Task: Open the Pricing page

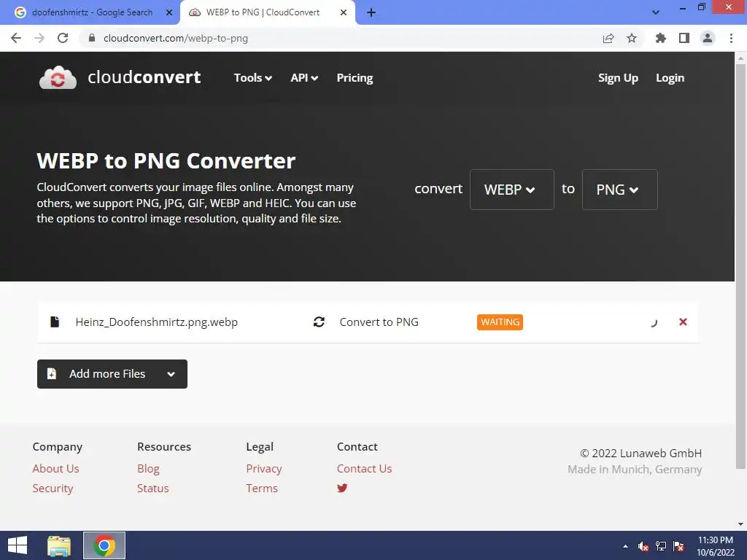Action: [355, 77]
